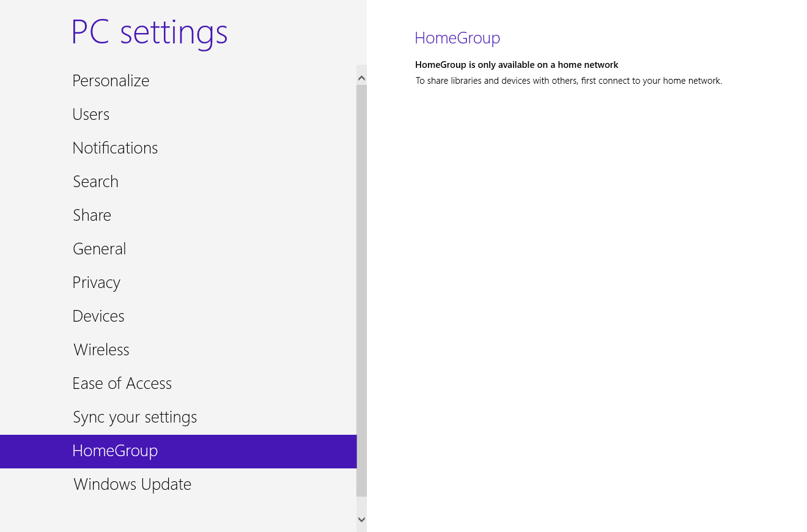
Task: Open the Devices category
Action: pyautogui.click(x=178, y=316)
